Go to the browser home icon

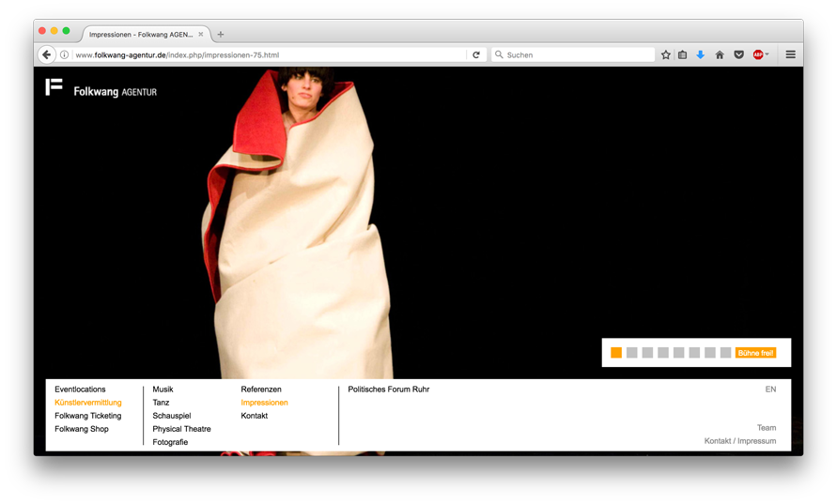point(720,54)
